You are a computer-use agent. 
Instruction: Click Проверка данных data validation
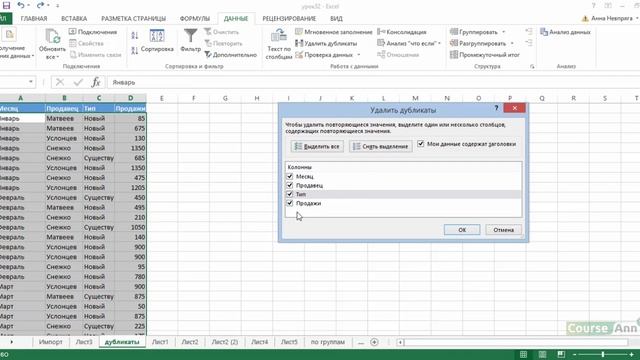[x=324, y=55]
